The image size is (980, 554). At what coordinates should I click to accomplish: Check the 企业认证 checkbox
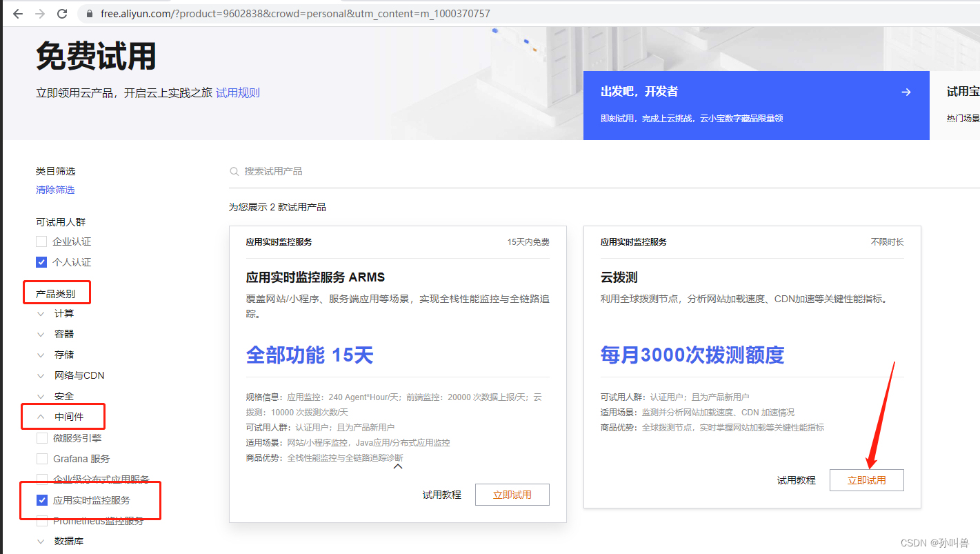point(41,241)
